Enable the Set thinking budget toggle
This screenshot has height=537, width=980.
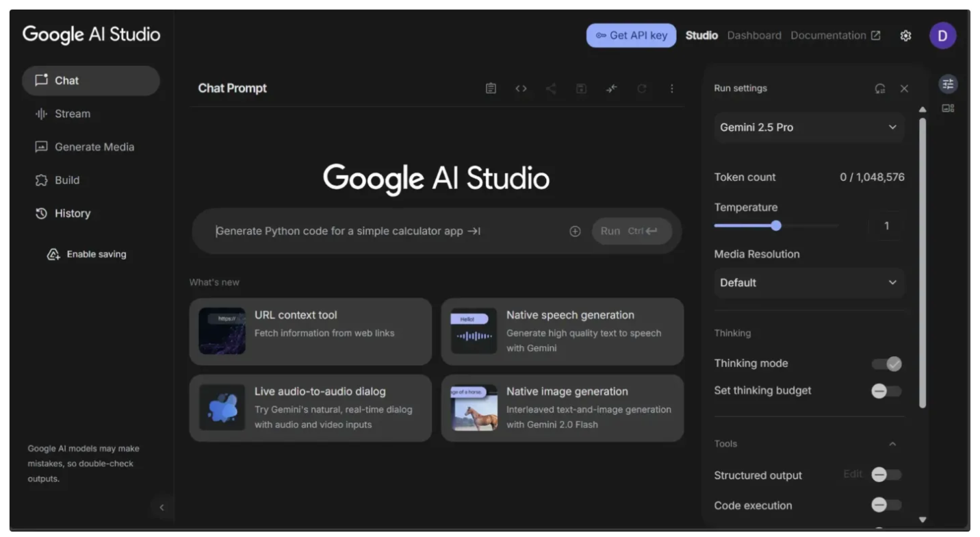point(886,391)
